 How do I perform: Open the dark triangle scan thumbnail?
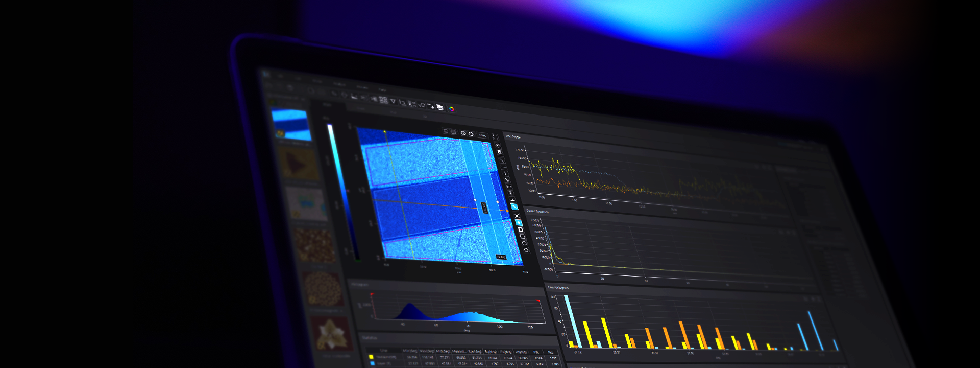point(299,164)
